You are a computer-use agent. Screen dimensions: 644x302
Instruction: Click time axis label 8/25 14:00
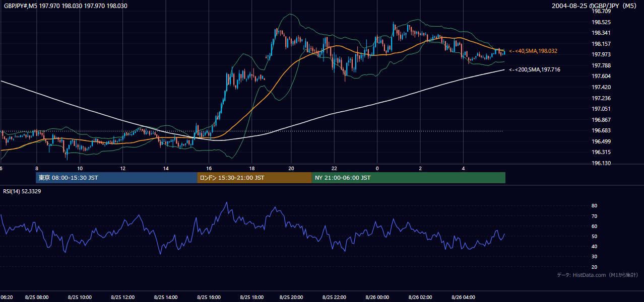(166, 297)
